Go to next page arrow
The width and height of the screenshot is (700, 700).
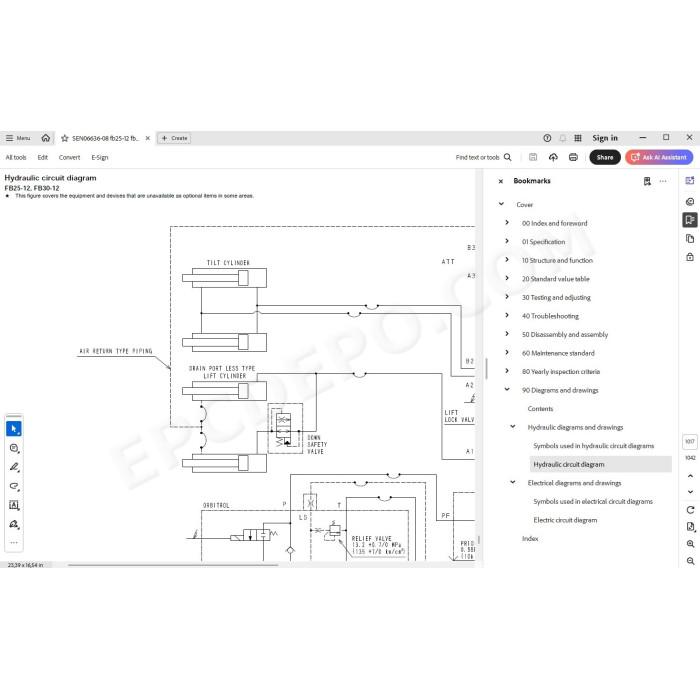[x=690, y=492]
